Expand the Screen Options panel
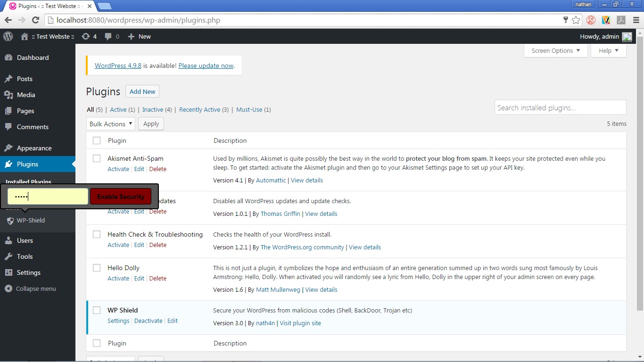 pos(556,51)
